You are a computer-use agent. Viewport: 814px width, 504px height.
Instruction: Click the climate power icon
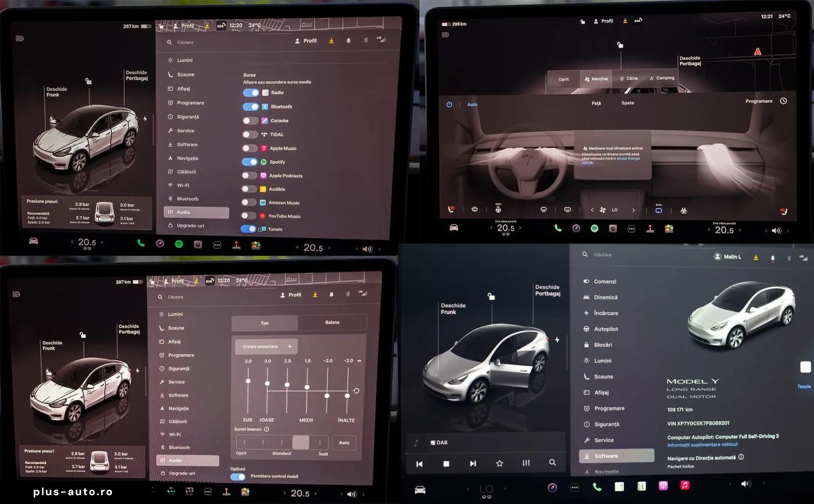449,105
